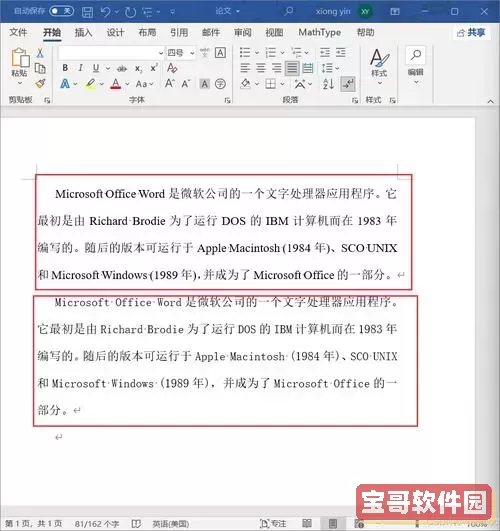
Task: Click the Cut scissors icon
Action: pos(40,53)
